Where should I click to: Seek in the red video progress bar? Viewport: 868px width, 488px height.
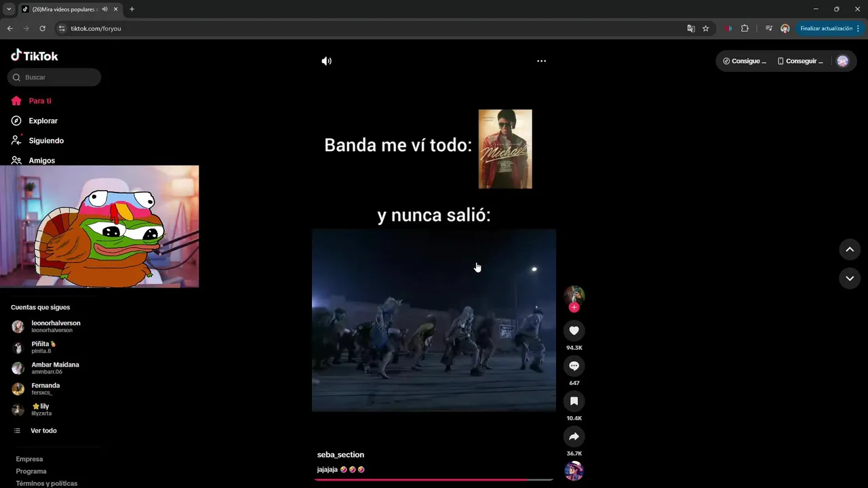(x=433, y=479)
